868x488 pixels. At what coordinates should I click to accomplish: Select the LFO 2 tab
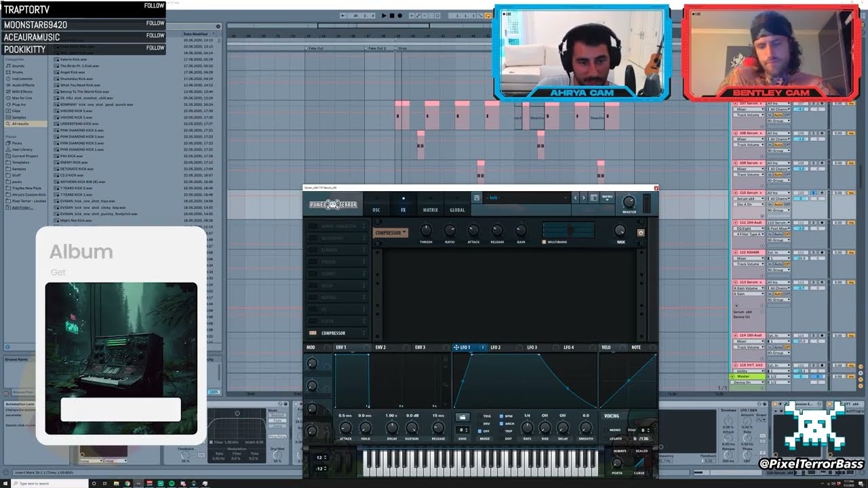496,348
